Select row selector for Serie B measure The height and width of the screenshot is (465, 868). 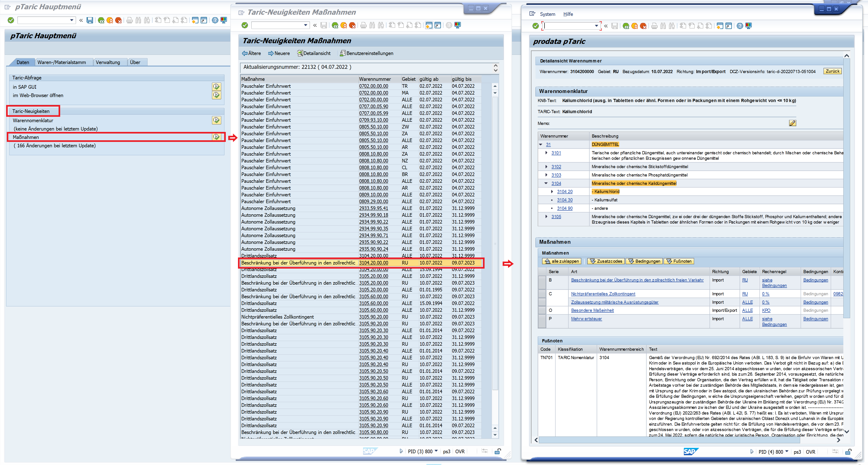click(542, 283)
